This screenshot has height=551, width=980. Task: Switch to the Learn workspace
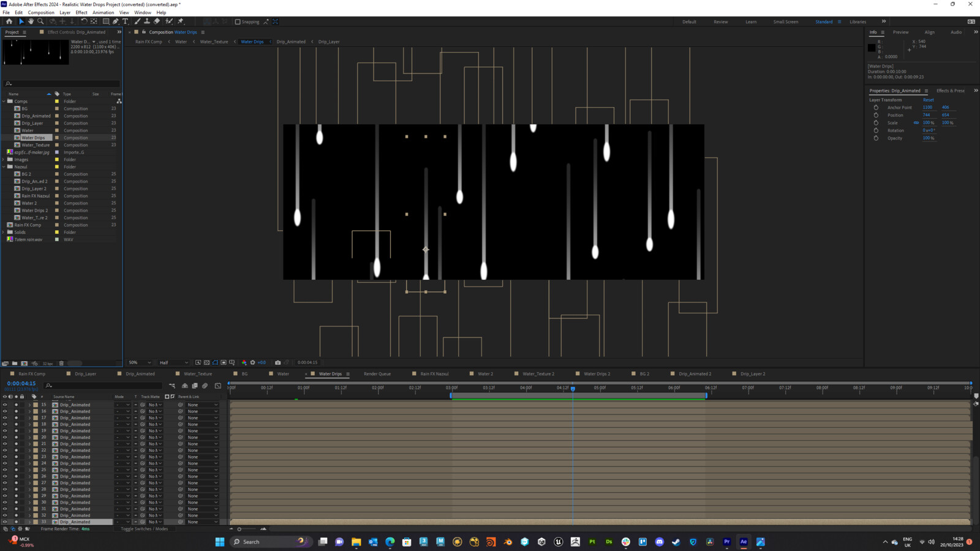point(752,21)
